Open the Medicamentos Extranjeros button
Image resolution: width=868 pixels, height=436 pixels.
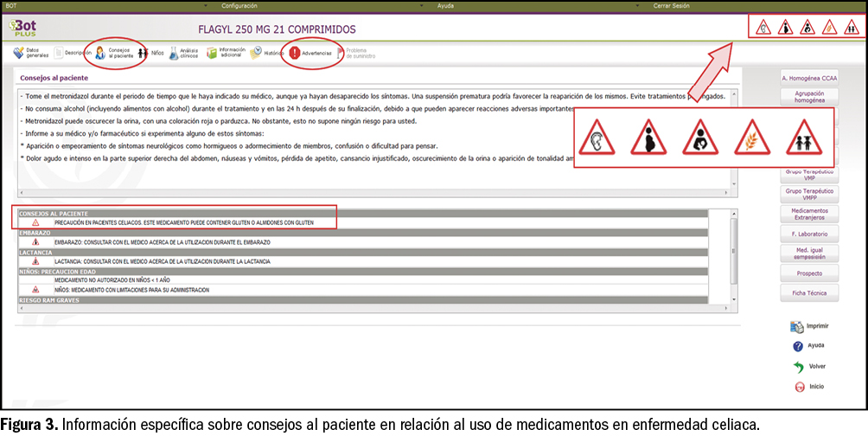pos(808,213)
